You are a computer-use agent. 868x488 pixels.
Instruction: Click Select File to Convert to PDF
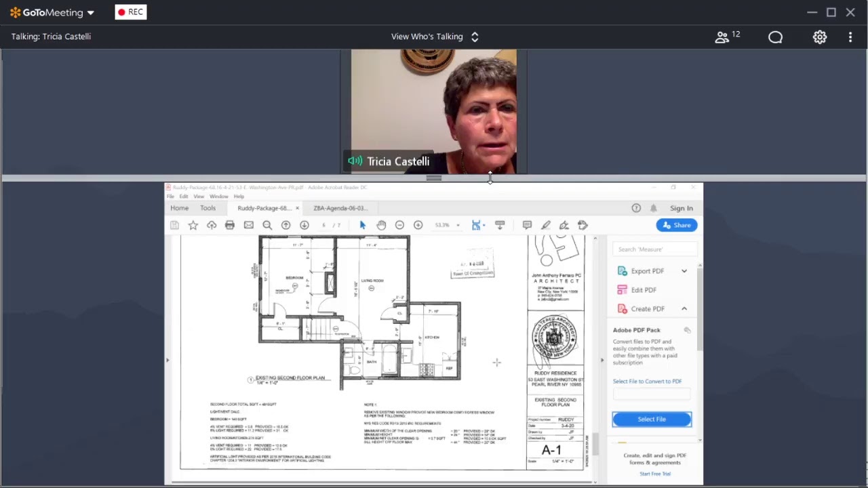point(648,382)
